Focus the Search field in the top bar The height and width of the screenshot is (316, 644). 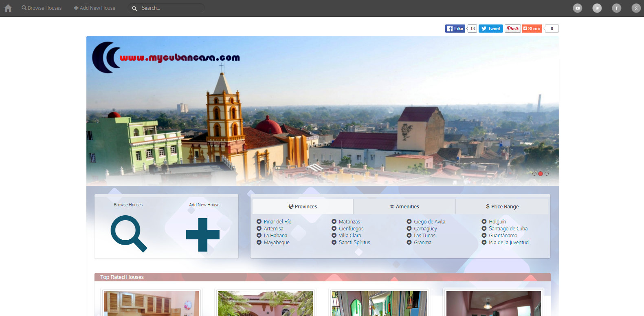166,8
